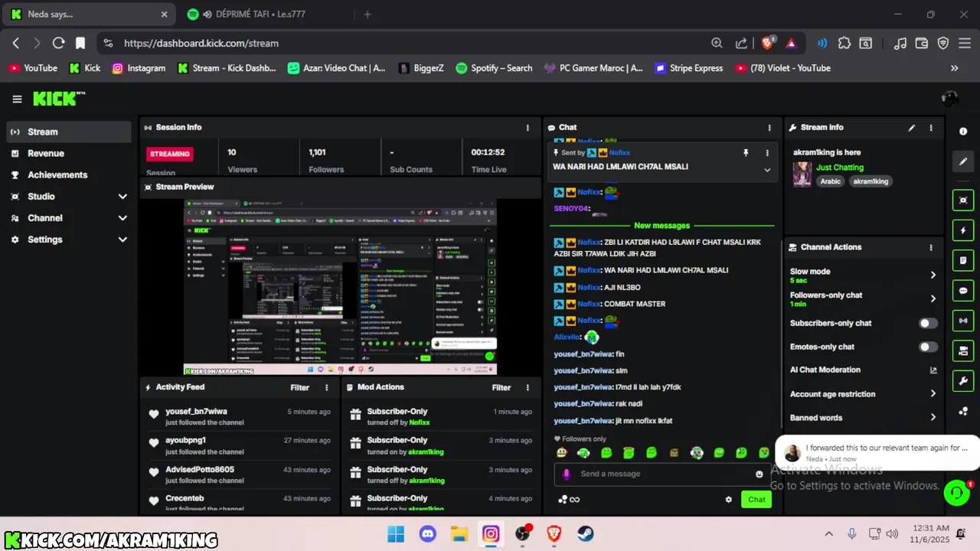Open Slow mode options chevron

pos(933,275)
